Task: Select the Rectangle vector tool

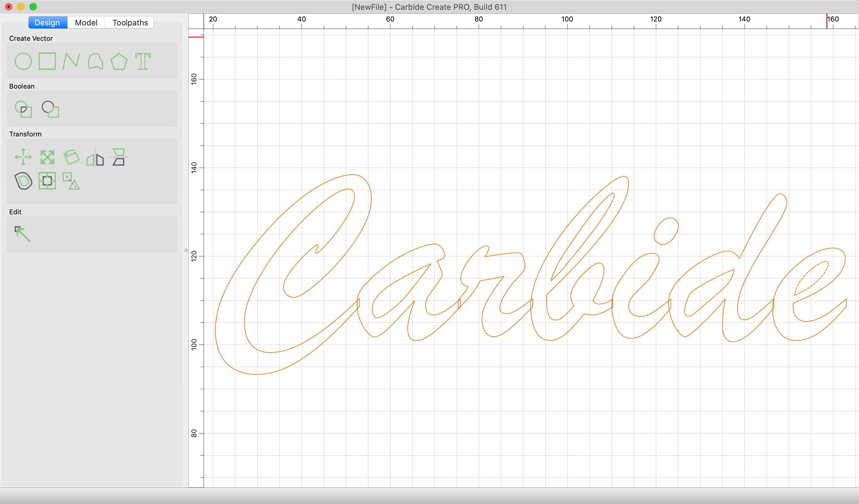Action: [x=47, y=61]
